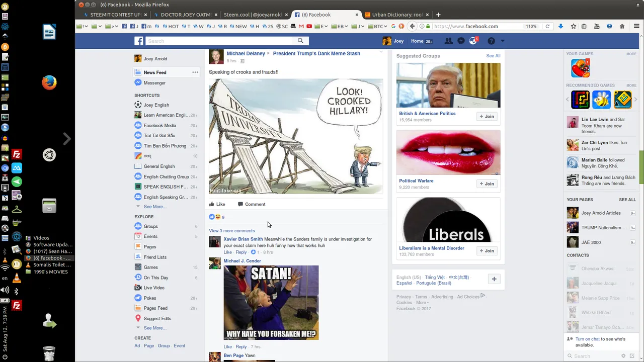Open News Feed options ellipsis
The height and width of the screenshot is (362, 644).
click(195, 72)
